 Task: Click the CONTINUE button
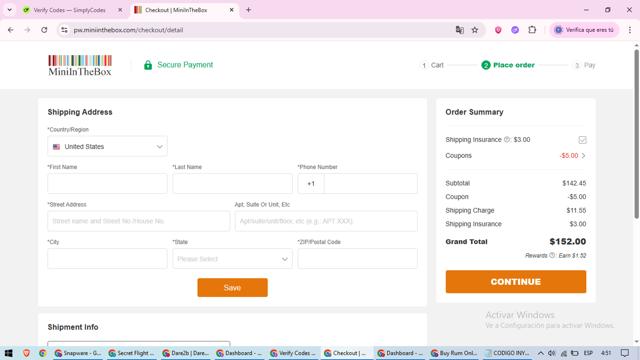point(516,282)
